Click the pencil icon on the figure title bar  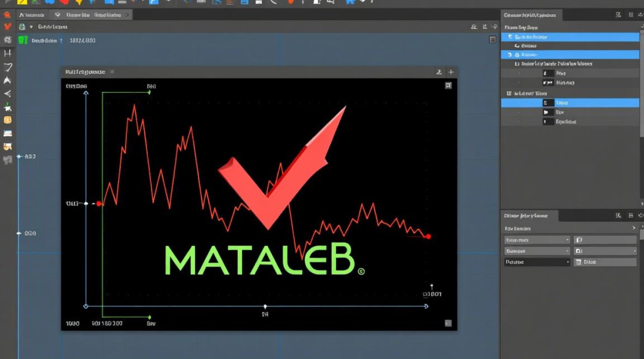438,72
